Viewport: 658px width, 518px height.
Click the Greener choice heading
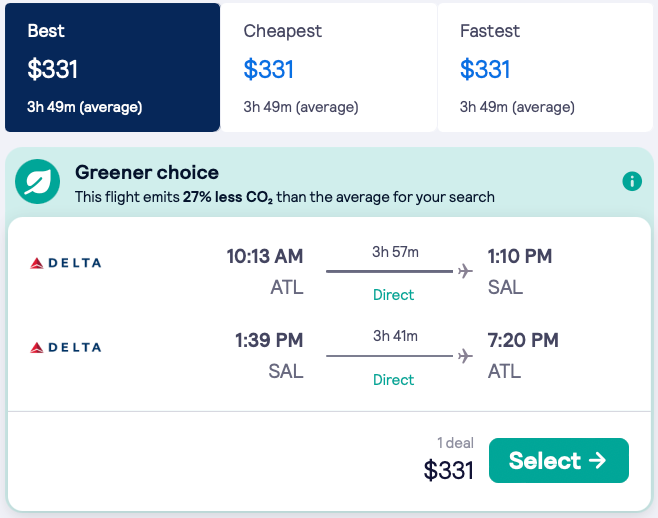pos(146,173)
